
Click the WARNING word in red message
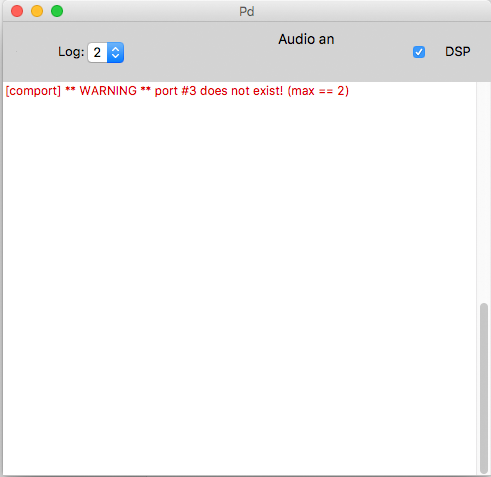point(108,91)
